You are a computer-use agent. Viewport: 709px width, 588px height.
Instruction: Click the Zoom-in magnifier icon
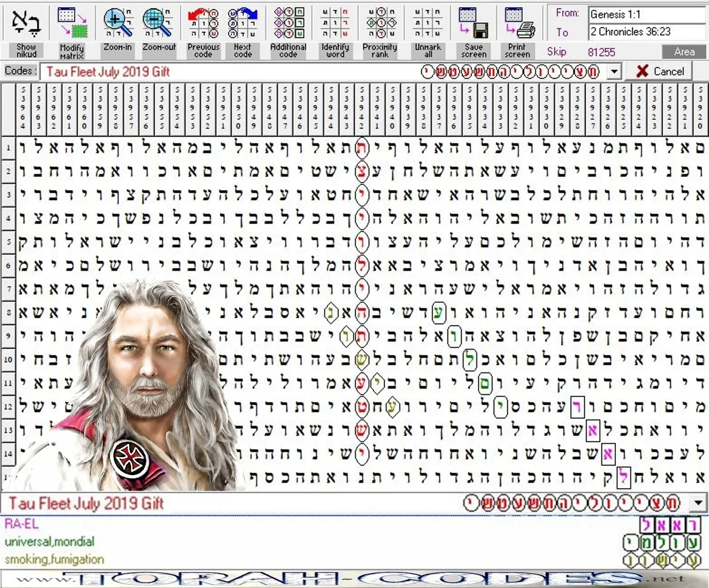[117, 22]
